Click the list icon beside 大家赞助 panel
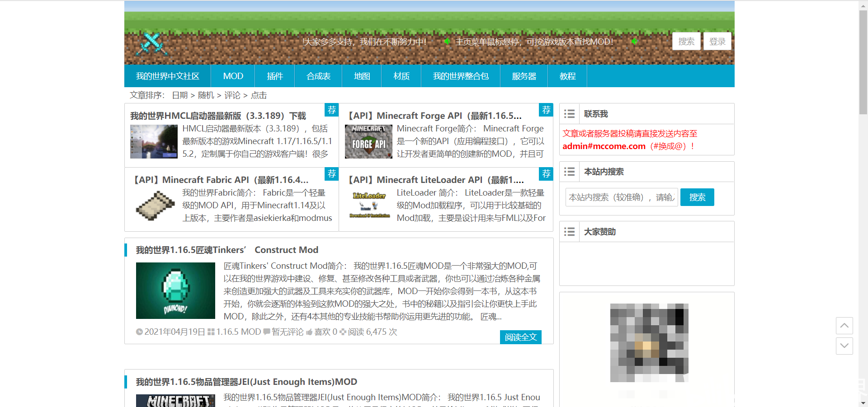This screenshot has width=868, height=407. coord(569,231)
